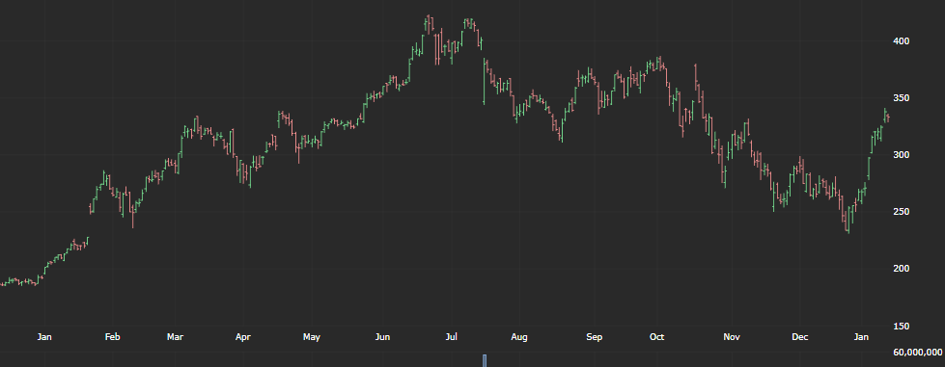Image resolution: width=945 pixels, height=367 pixels.
Task: Click the Dec label on the date axis
Action: click(x=800, y=337)
